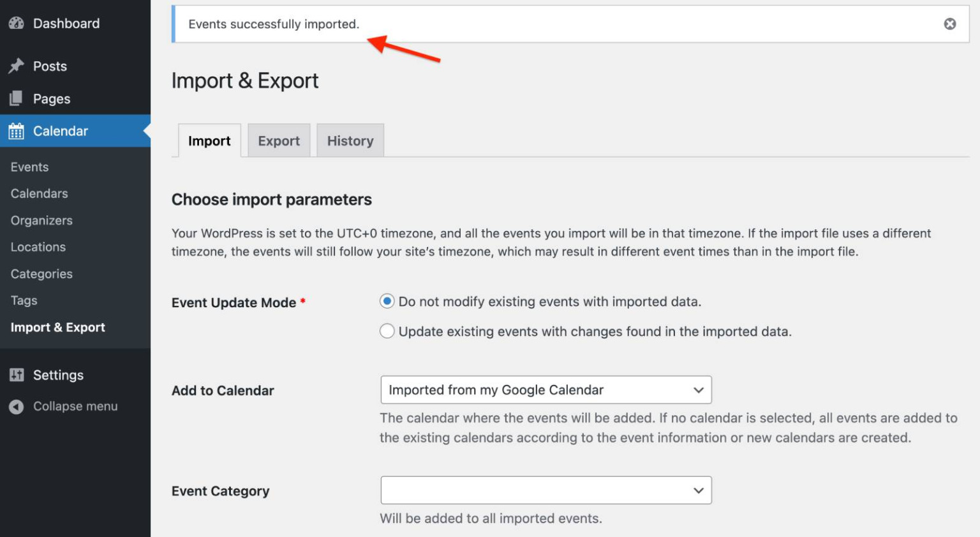Screen dimensions: 980x537
Task: Open Pages via the pages icon
Action: pyautogui.click(x=16, y=98)
